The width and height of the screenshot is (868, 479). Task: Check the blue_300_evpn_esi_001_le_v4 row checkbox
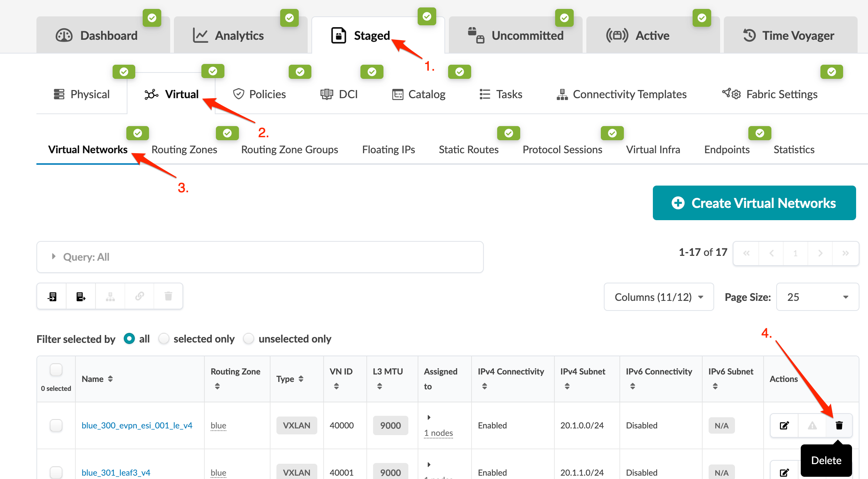pos(56,425)
